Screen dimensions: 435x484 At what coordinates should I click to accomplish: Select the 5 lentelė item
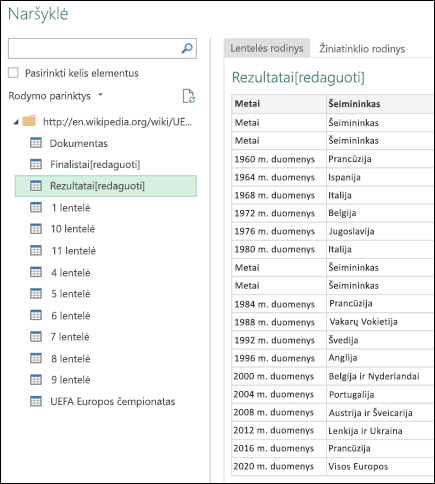pyautogui.click(x=71, y=294)
